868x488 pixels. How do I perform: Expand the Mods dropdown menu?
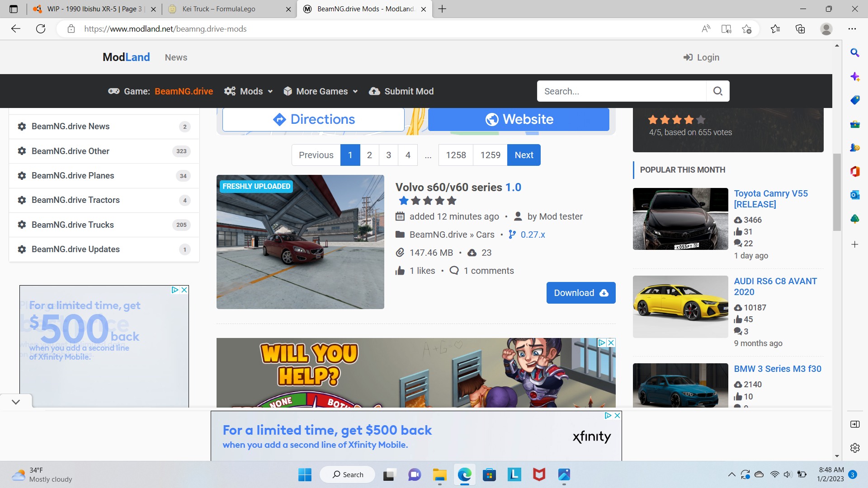pyautogui.click(x=249, y=91)
